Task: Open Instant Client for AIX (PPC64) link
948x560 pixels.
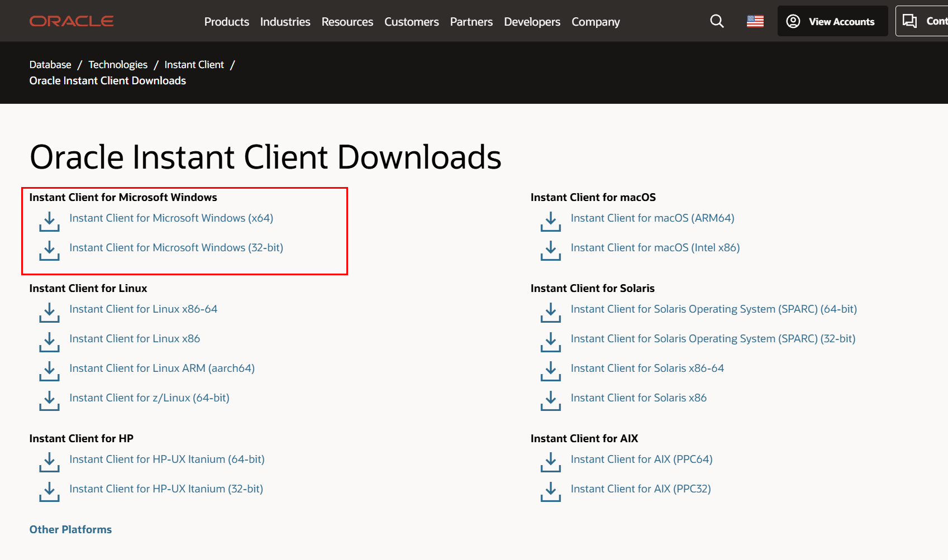Action: (x=642, y=460)
